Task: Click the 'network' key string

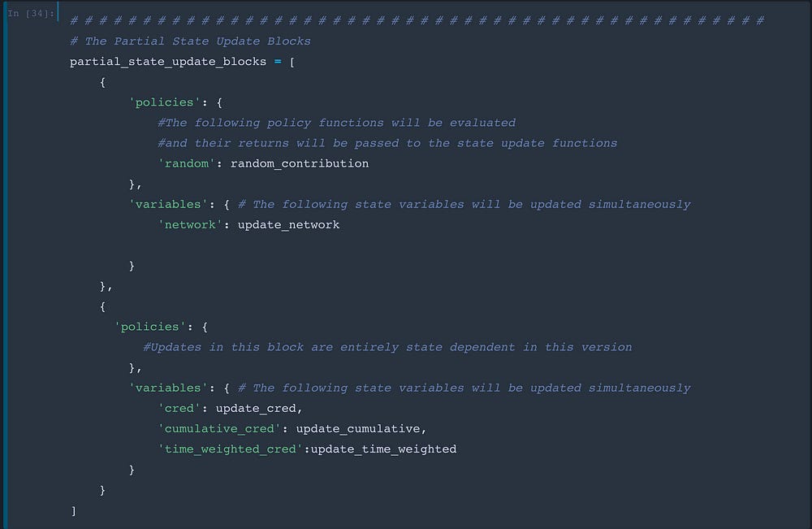Action: tap(190, 225)
